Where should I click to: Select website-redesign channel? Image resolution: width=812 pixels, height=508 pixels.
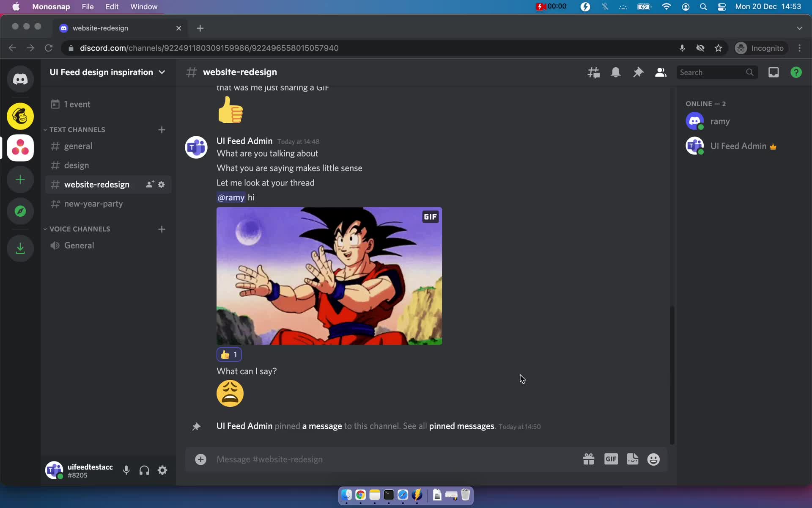pyautogui.click(x=96, y=185)
